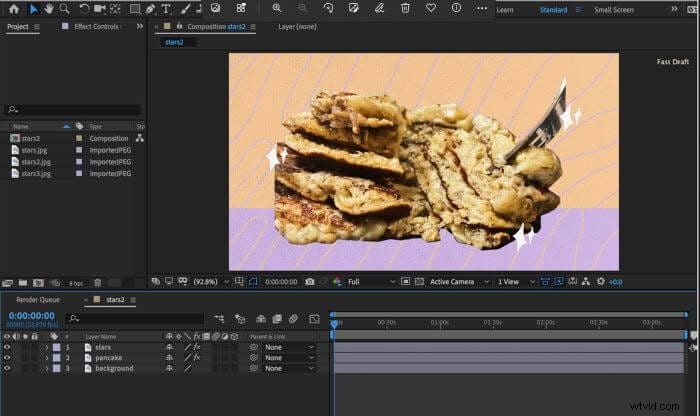The width and height of the screenshot is (700, 416).
Task: Hide the background layer with its eye icon
Action: [7, 368]
